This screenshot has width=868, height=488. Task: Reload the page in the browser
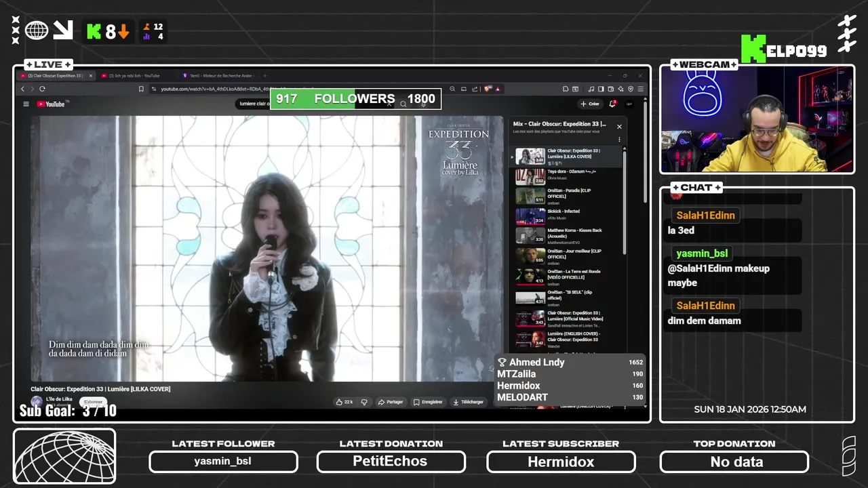click(x=42, y=89)
